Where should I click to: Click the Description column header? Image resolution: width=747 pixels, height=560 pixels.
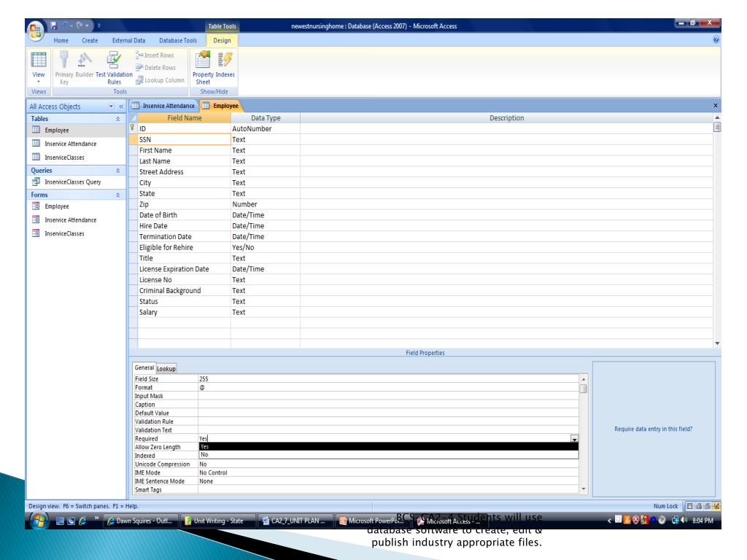[506, 118]
